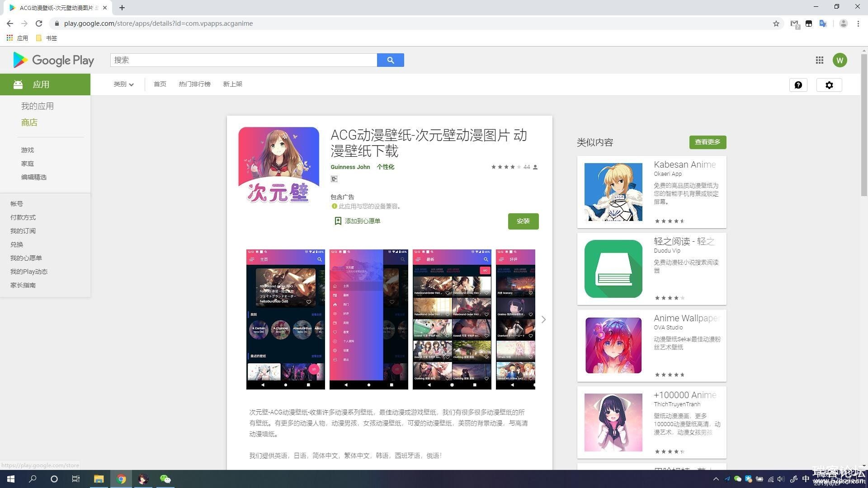Click the browser forward arrow
Image resolution: width=868 pixels, height=488 pixels.
(x=24, y=23)
